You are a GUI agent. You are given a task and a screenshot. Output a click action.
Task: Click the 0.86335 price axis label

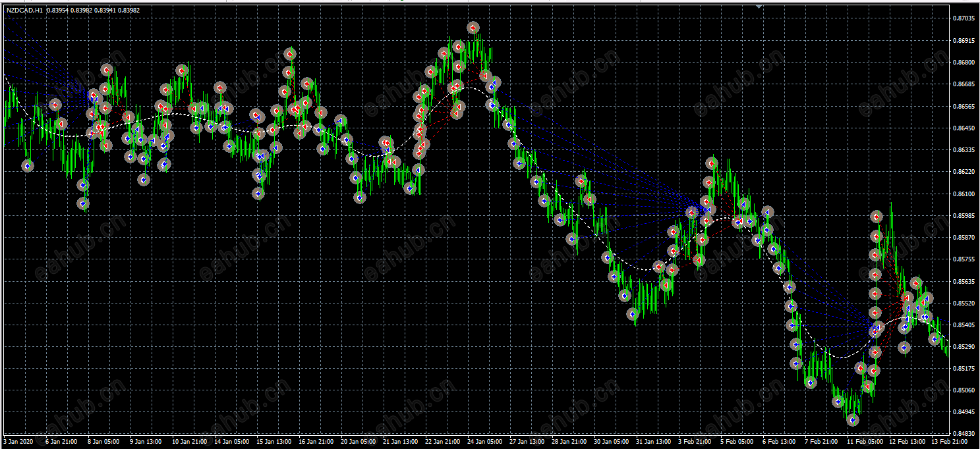965,150
